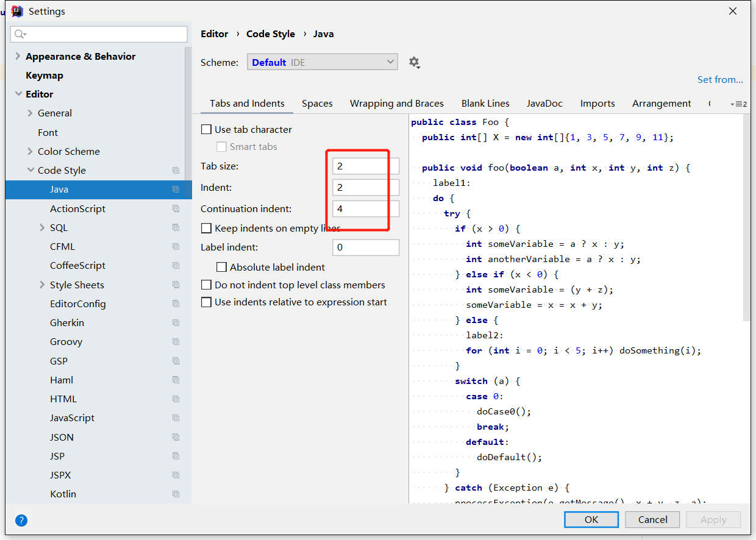756x540 pixels.
Task: Click the copy icon next to Code Style
Action: click(x=176, y=171)
